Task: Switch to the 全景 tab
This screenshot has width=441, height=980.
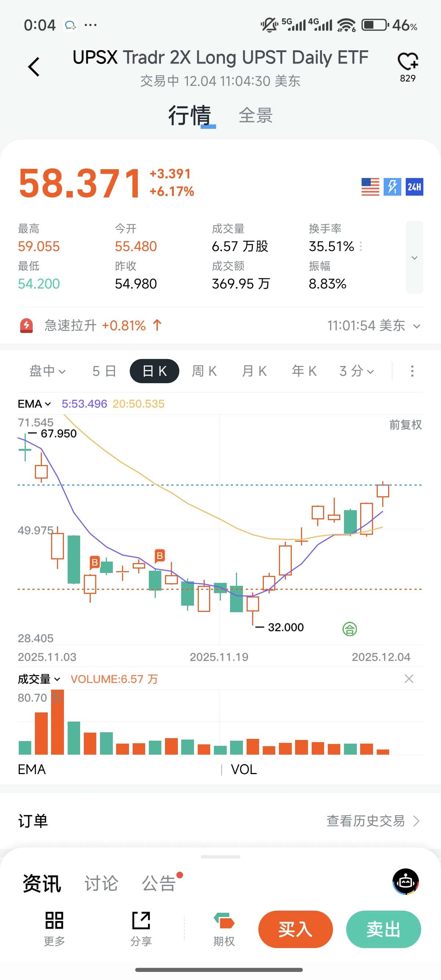Action: click(x=255, y=115)
